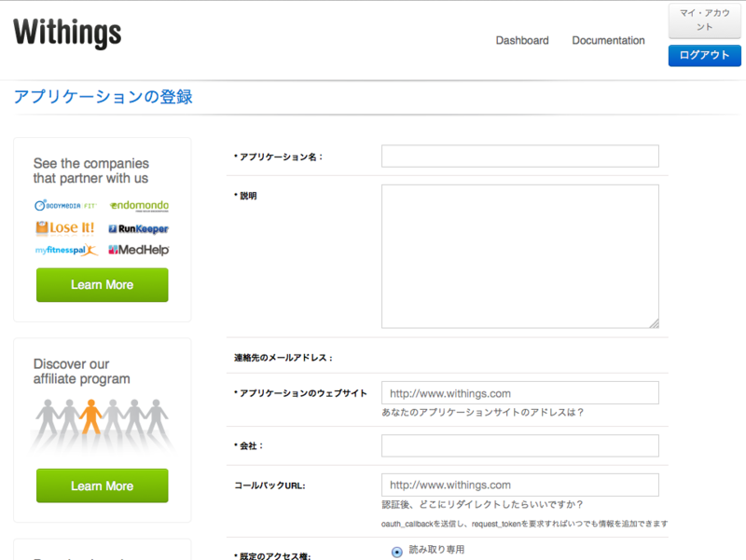
Task: Click 'Discover our affiliate program' heading
Action: [x=81, y=371]
